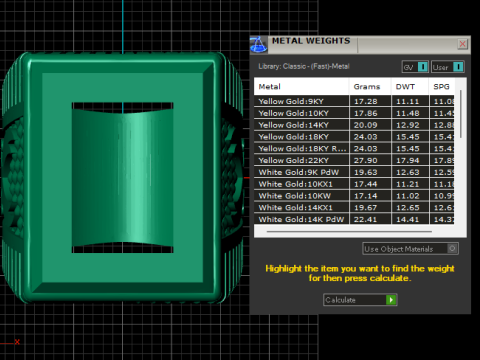Click the Metal Weights scale icon
Screen dimensions: 480x360
pos(258,44)
